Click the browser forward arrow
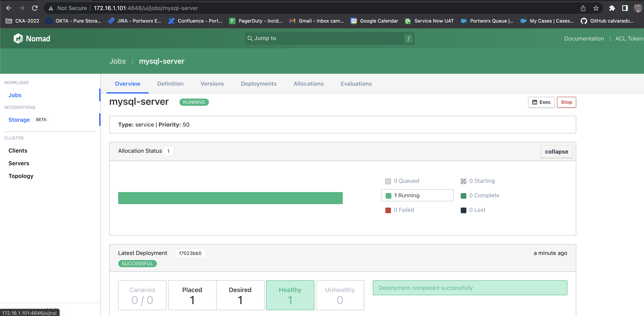 point(22,8)
